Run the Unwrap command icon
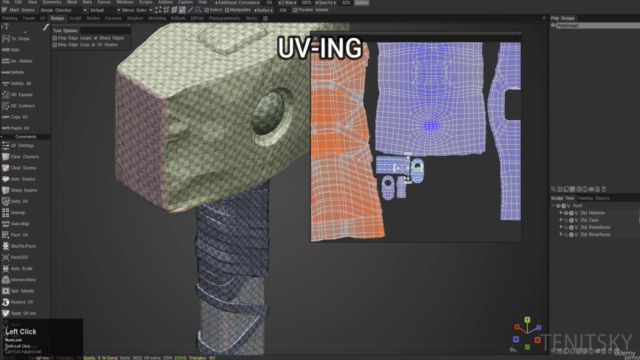 pyautogui.click(x=5, y=213)
